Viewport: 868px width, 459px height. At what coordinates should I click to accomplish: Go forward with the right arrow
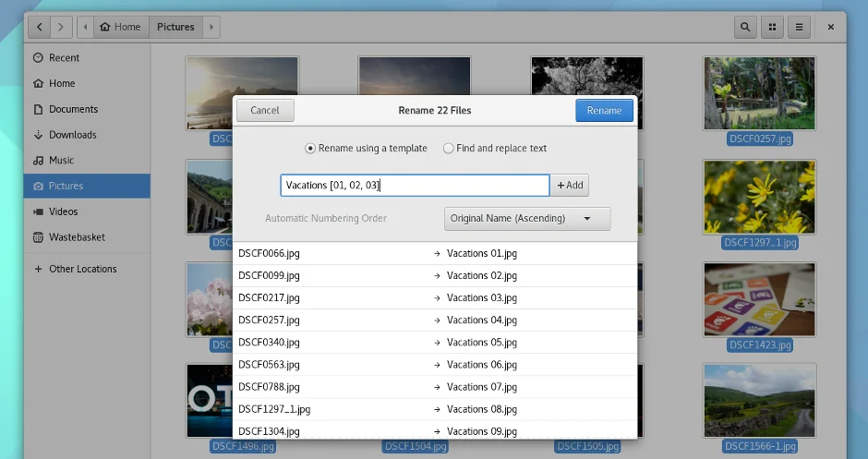click(62, 27)
